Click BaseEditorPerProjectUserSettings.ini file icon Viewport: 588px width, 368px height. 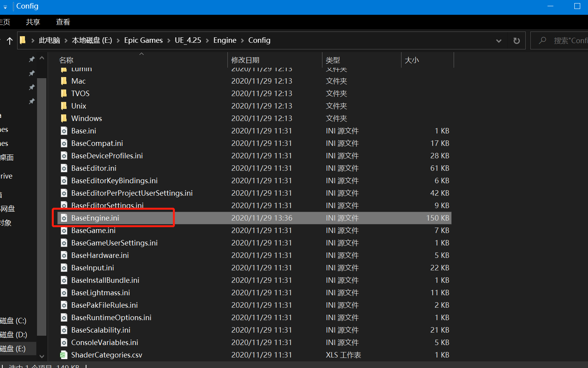pyautogui.click(x=64, y=193)
